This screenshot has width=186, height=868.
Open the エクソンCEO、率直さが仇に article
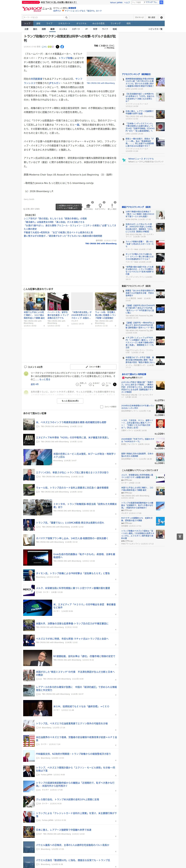72,472
